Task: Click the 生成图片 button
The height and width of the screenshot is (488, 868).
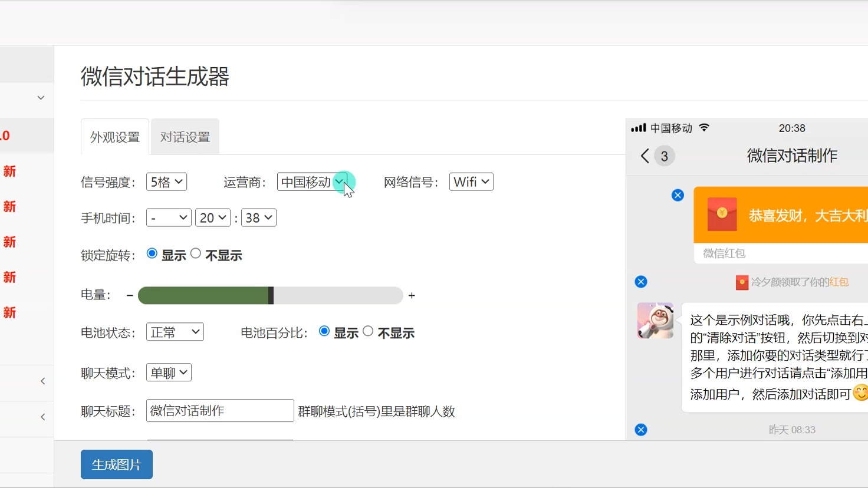Action: click(x=117, y=464)
